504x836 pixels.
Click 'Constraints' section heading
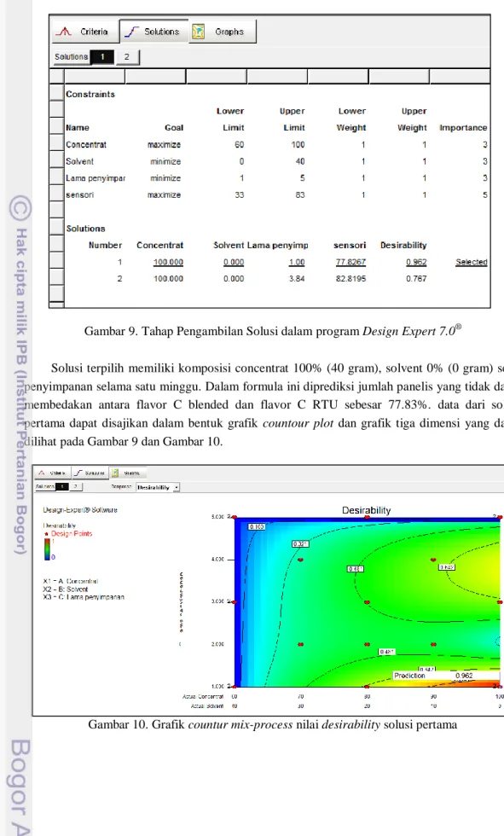(x=90, y=95)
